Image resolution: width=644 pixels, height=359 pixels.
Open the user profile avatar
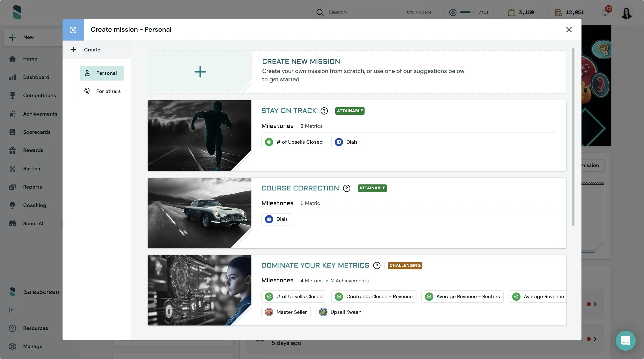(626, 12)
